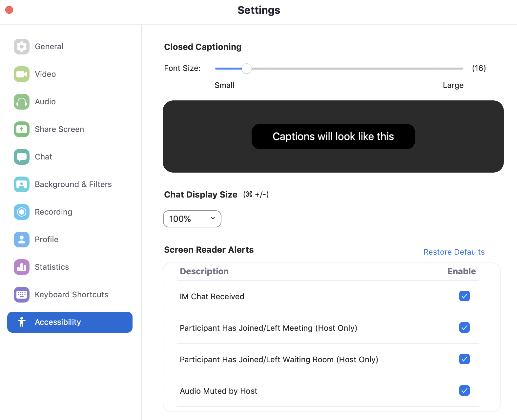
Task: Toggle Participant Joined/Left Waiting Room checkbox
Action: pyautogui.click(x=464, y=359)
